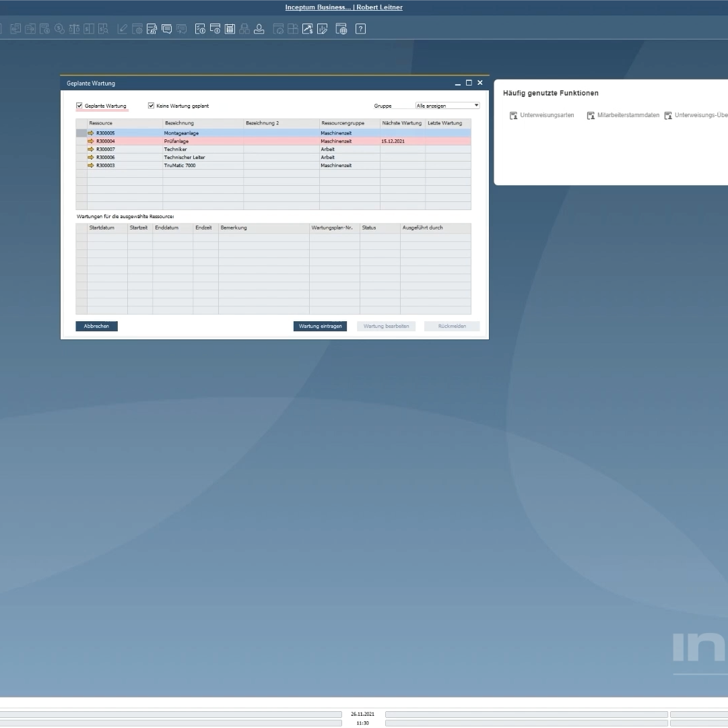The width and height of the screenshot is (728, 728).
Task: Open the help question-mark icon
Action: point(361,29)
